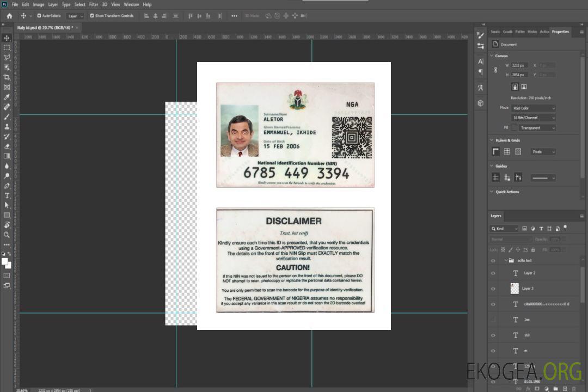Open the RGB Color mode dropdown
This screenshot has height=392, width=588.
(533, 108)
